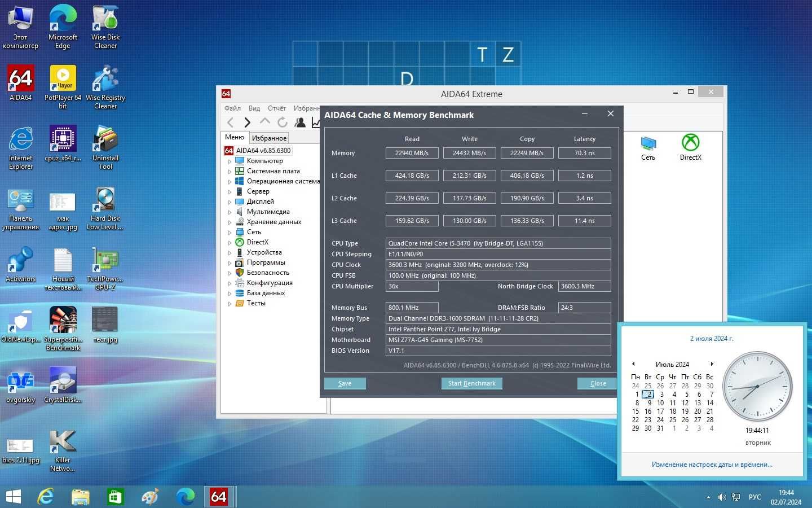Select Программы tree item
The width and height of the screenshot is (812, 508).
[x=266, y=262]
